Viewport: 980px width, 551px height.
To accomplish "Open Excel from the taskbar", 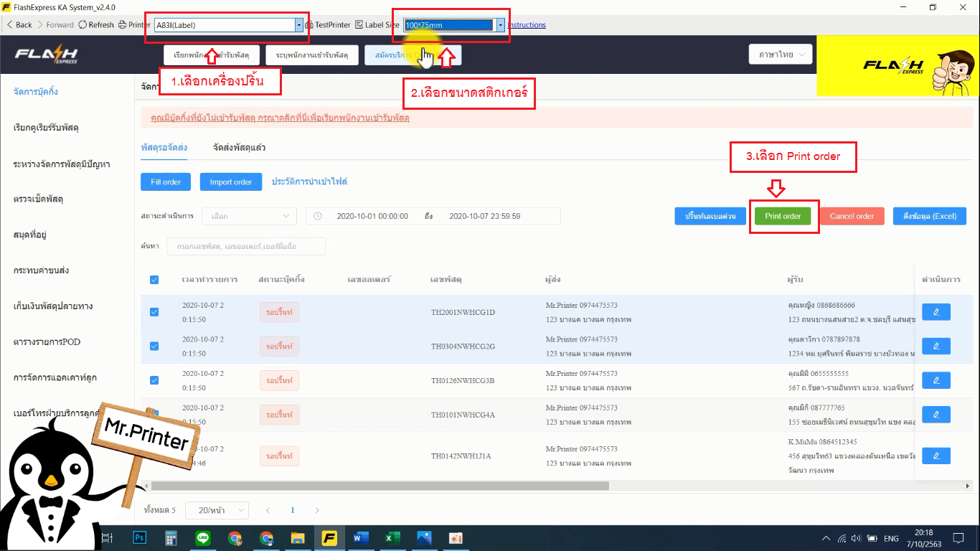I will pos(392,537).
